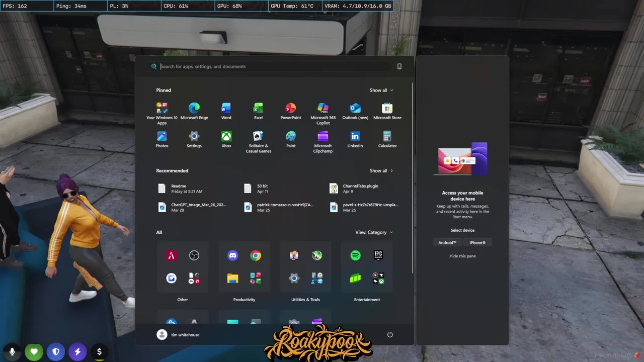This screenshot has width=644, height=362.
Task: Open Excel from pinned apps
Action: pos(258,111)
